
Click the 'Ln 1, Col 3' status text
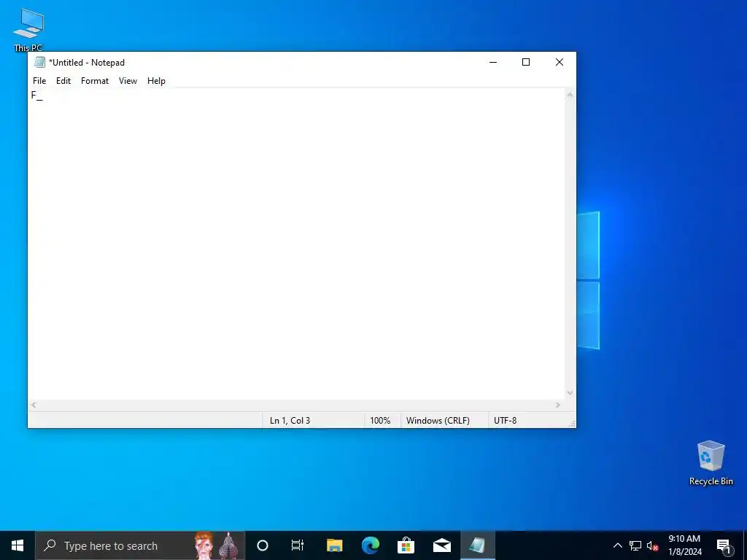[x=290, y=421]
